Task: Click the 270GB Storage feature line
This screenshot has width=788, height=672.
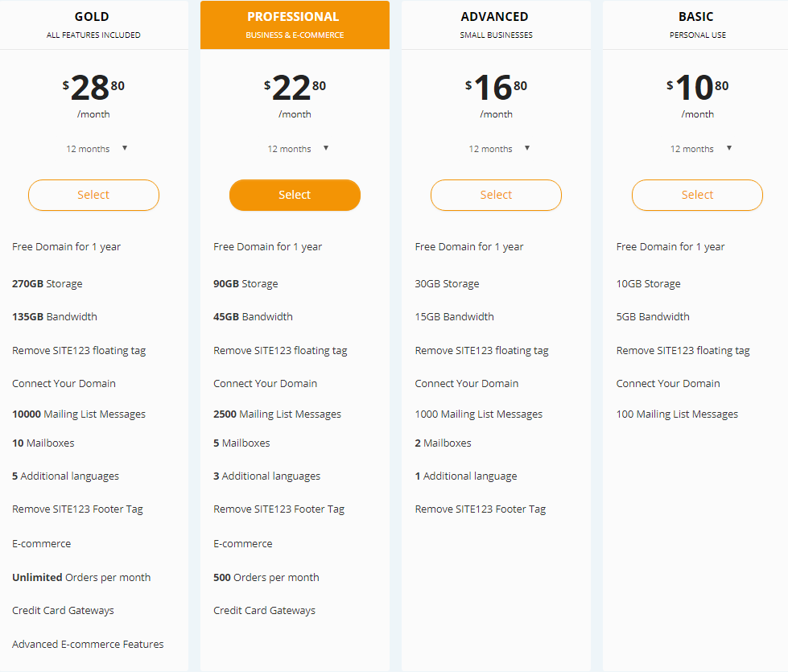Action: 48,283
